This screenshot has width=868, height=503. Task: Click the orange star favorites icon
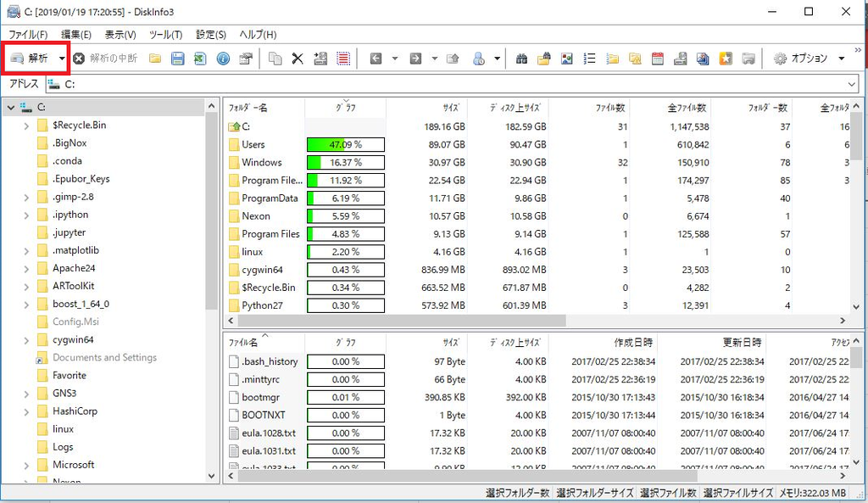pyautogui.click(x=726, y=59)
